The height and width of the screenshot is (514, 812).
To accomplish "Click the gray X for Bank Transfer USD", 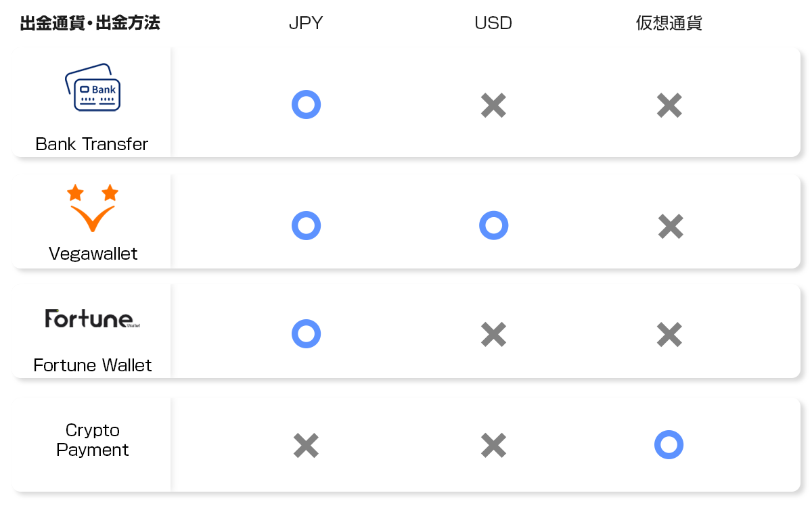I will (x=493, y=106).
